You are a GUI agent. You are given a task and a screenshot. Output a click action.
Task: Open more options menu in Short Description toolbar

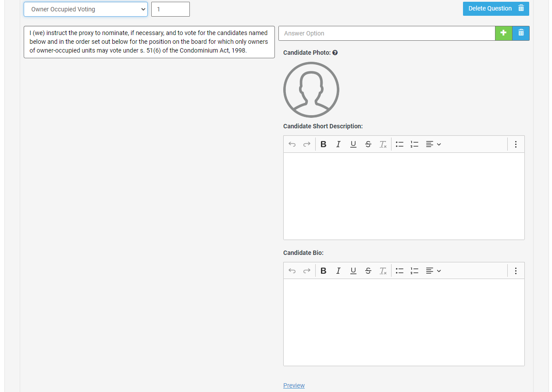tap(516, 144)
